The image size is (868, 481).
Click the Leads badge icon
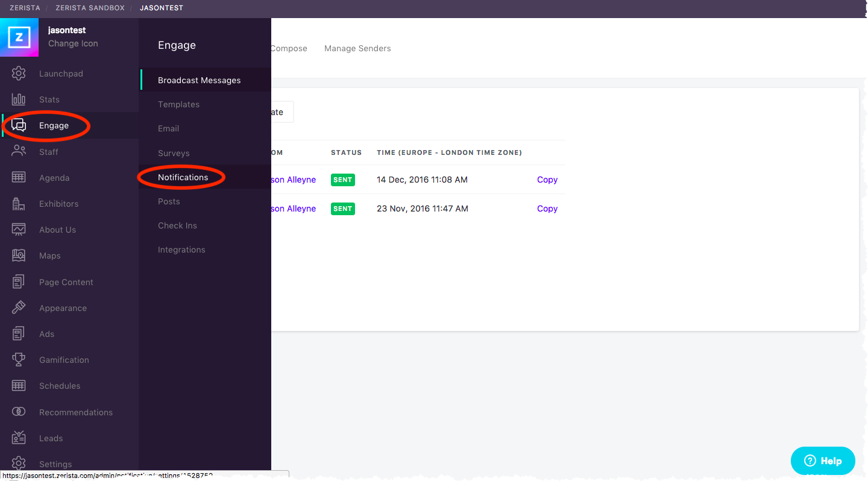coord(19,438)
